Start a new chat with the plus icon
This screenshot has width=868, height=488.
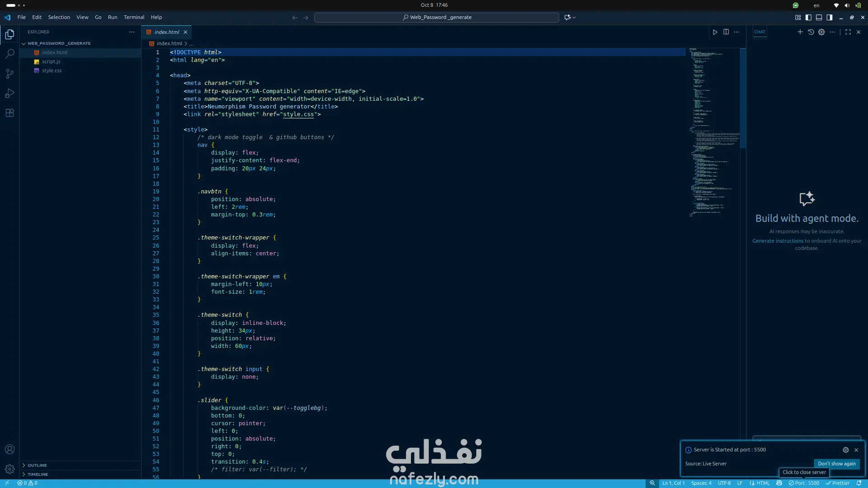click(x=800, y=32)
